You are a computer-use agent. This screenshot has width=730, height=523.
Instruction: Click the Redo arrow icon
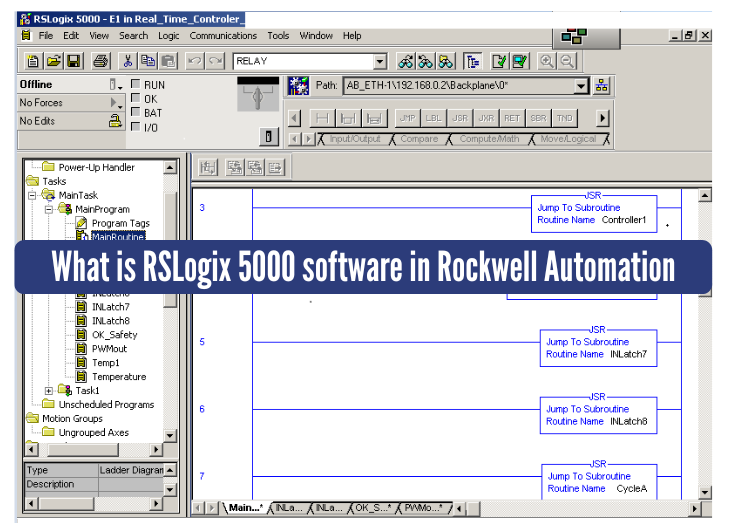point(216,61)
